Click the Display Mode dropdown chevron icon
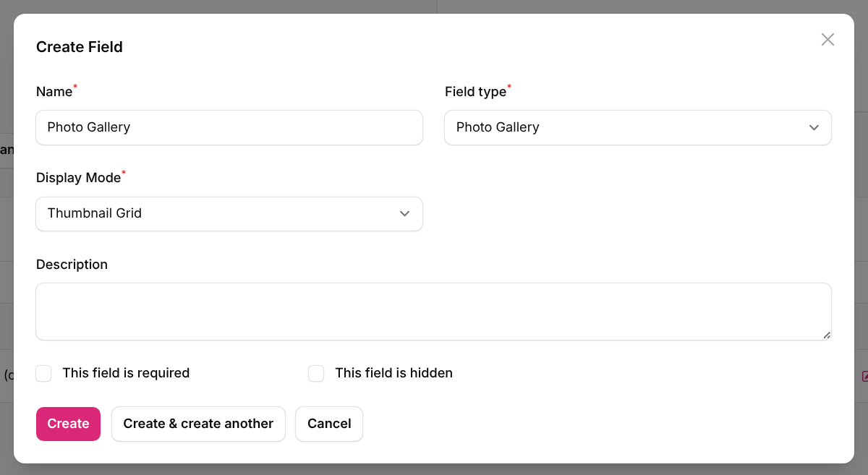868x475 pixels. pyautogui.click(x=404, y=214)
